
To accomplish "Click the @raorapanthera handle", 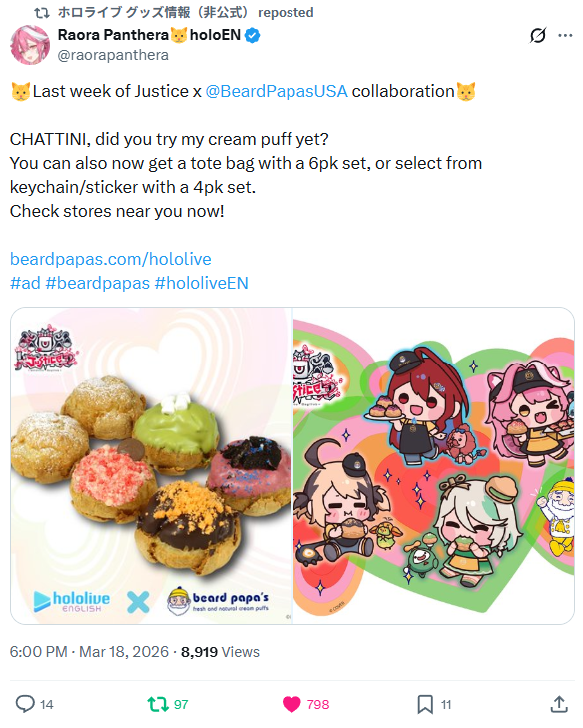I will tap(113, 55).
